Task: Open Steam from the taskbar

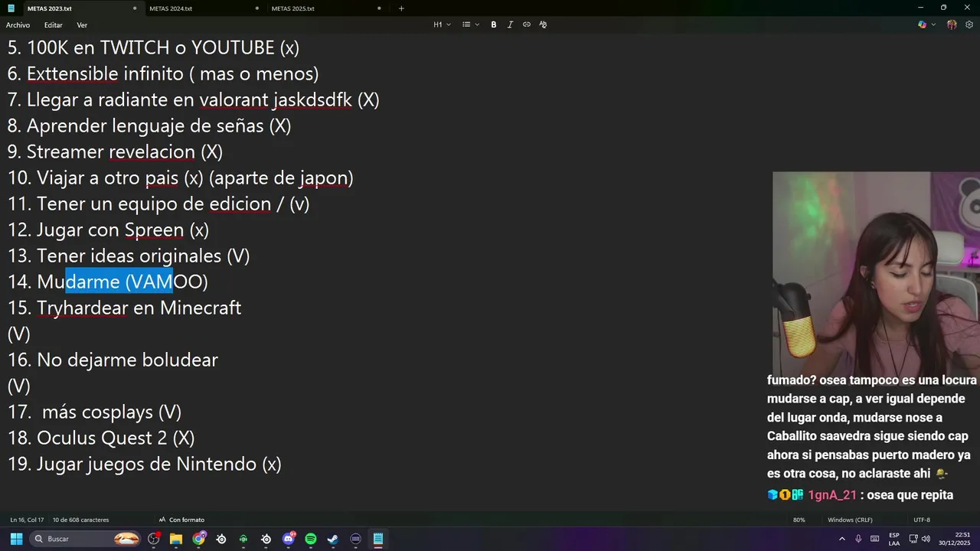Action: [333, 539]
